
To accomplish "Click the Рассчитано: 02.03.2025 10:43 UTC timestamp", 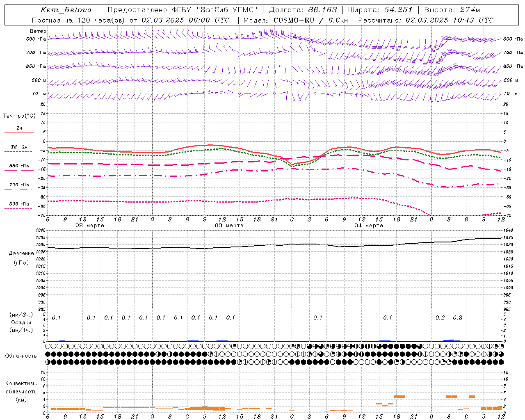I will pos(426,20).
